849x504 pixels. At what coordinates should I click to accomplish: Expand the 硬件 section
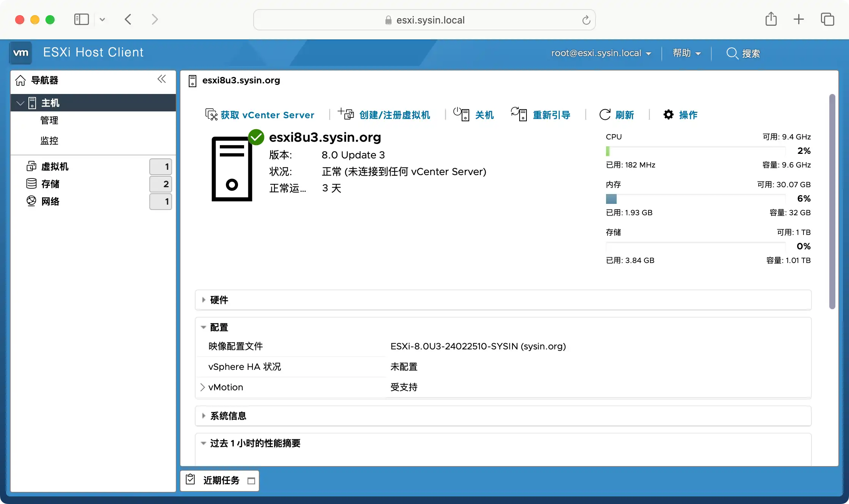click(204, 300)
